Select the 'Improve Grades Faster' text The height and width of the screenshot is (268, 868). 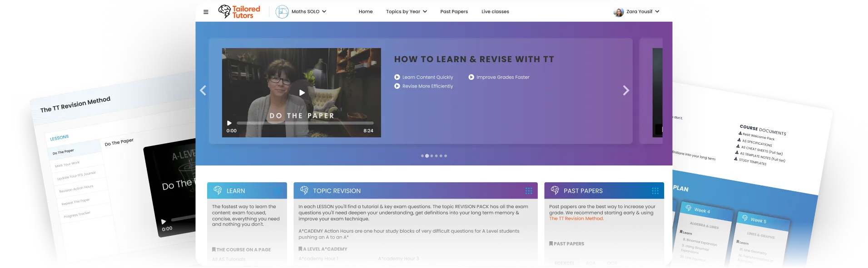pyautogui.click(x=503, y=77)
